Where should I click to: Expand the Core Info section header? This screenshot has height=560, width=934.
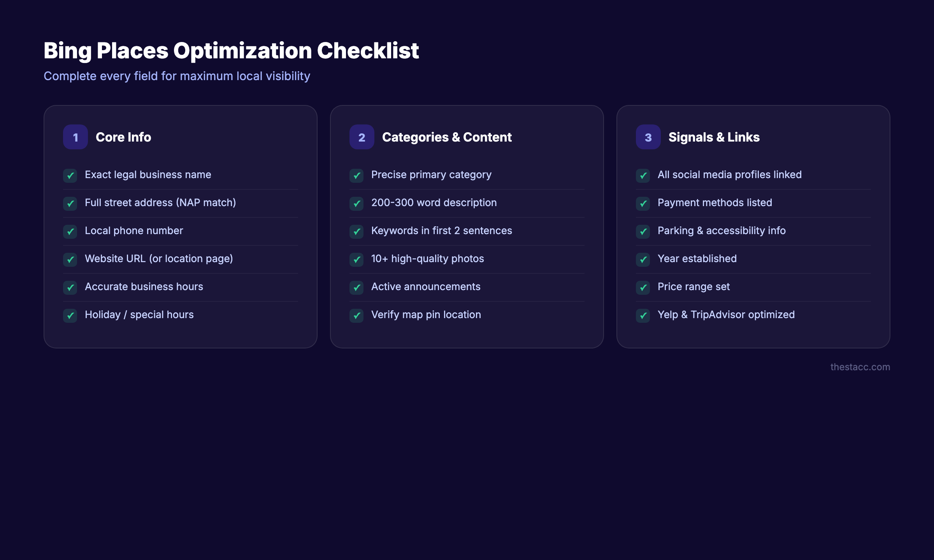tap(123, 137)
